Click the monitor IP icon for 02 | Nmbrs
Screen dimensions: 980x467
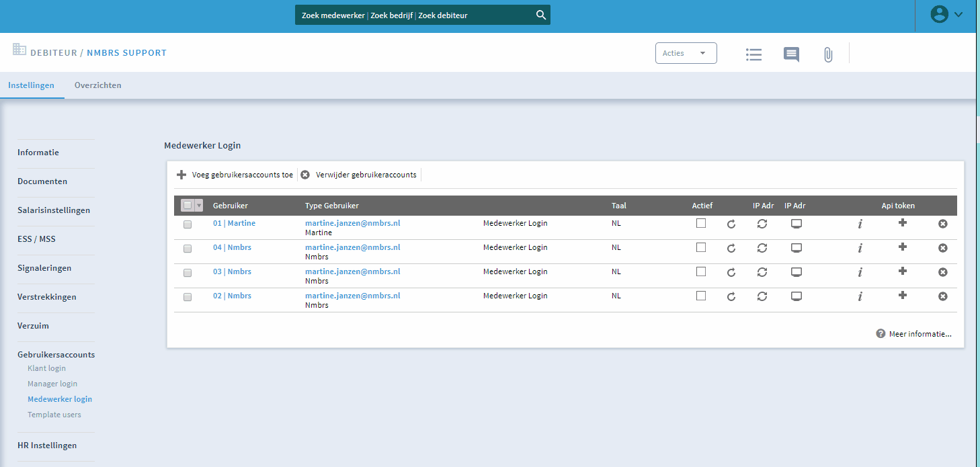pyautogui.click(x=797, y=296)
